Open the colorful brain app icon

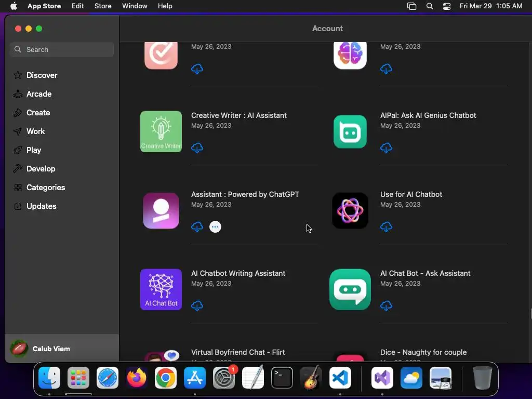(350, 55)
